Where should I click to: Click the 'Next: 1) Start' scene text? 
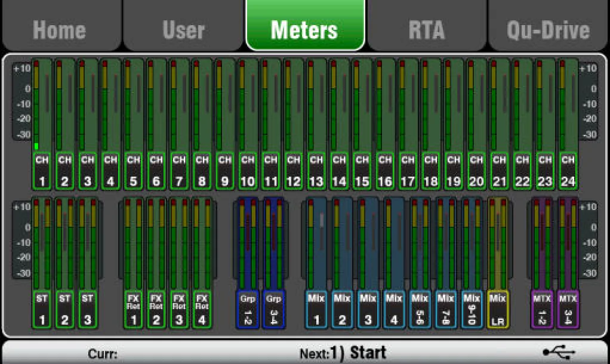coord(343,353)
